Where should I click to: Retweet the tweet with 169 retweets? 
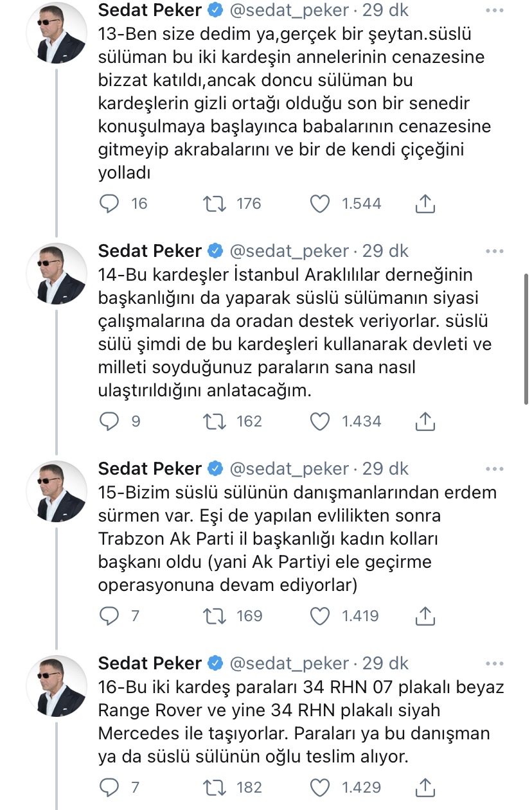[214, 616]
